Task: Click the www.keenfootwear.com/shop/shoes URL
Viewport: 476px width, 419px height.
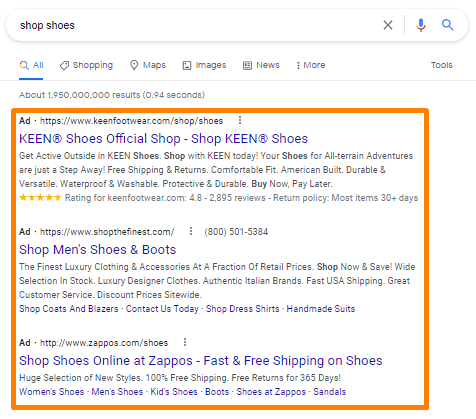Action: tap(131, 121)
